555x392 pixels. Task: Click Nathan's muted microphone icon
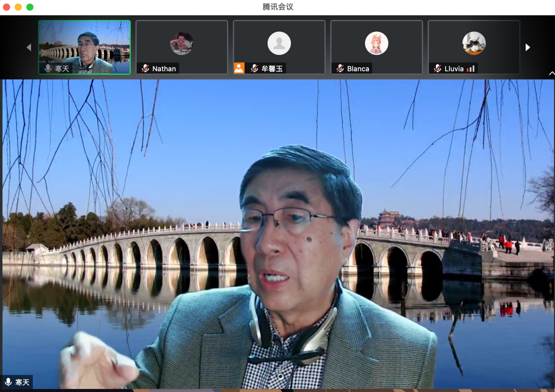point(146,69)
